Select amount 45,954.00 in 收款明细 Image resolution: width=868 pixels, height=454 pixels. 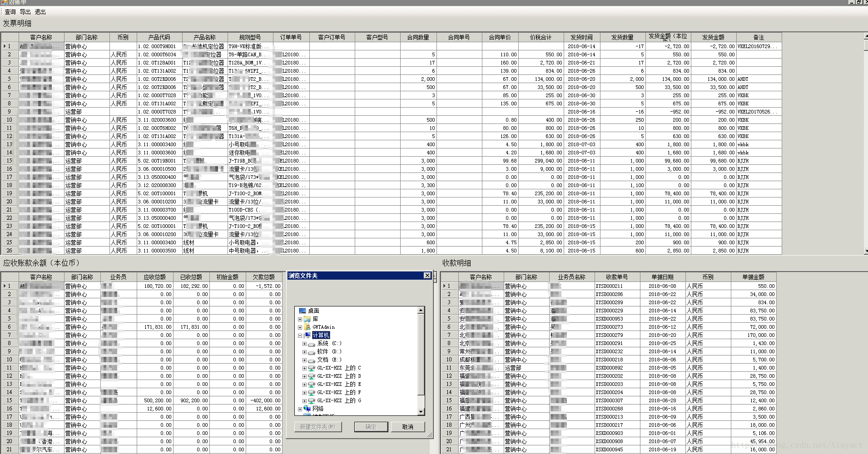point(754,441)
